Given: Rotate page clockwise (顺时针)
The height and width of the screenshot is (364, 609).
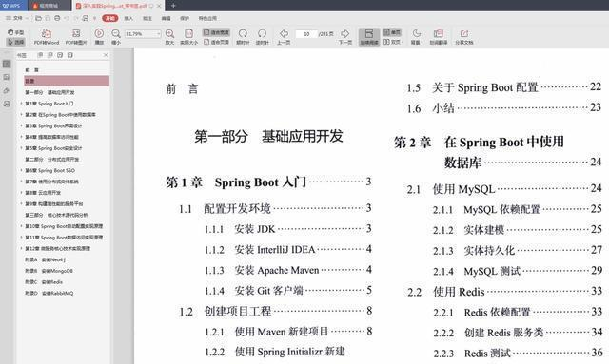Looking at the screenshot, I should 243,37.
